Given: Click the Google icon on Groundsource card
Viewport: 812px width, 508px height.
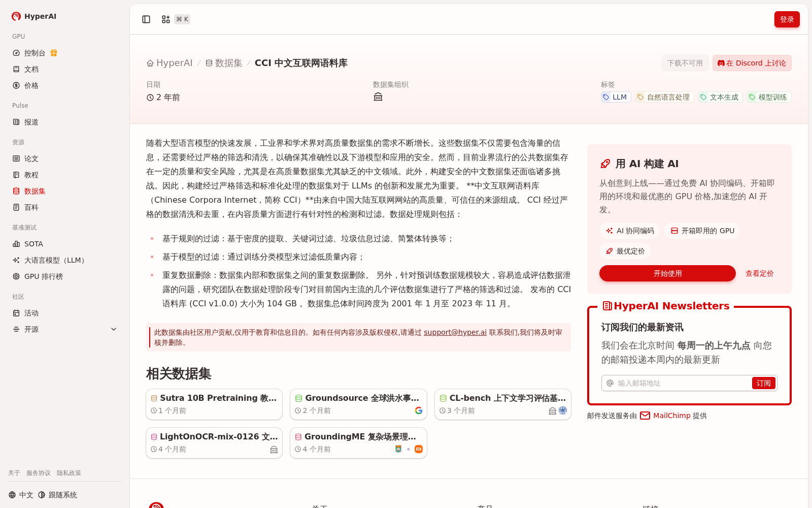Looking at the screenshot, I should click(419, 410).
